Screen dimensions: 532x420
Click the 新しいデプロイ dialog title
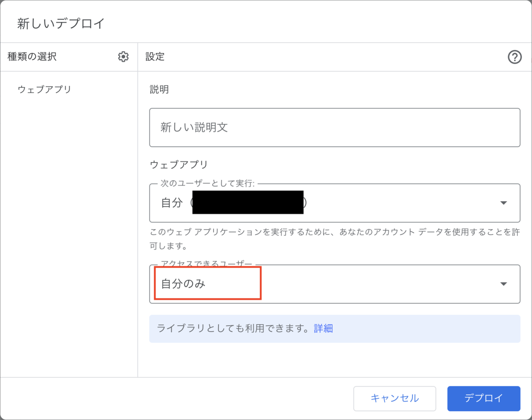61,23
